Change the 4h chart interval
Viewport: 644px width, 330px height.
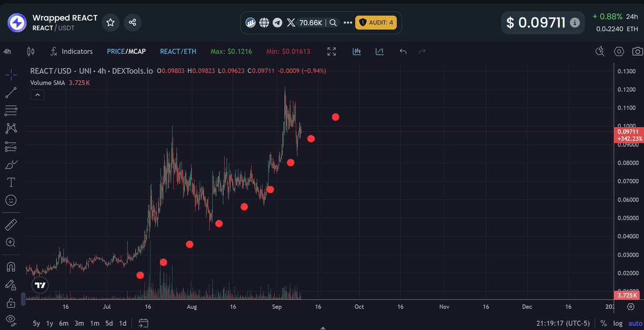coord(7,52)
